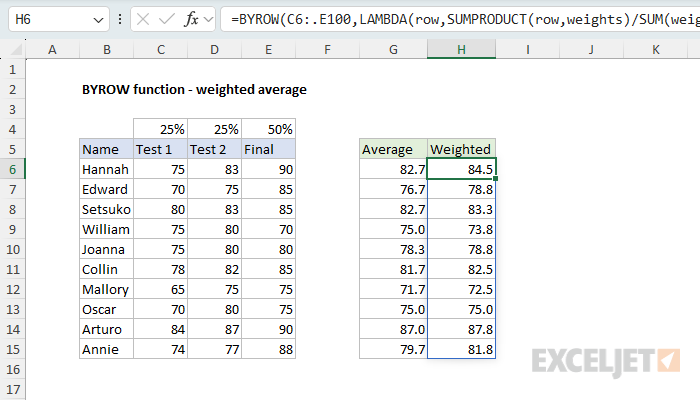700x400 pixels.
Task: Select the 'William' name cell
Action: click(x=107, y=229)
